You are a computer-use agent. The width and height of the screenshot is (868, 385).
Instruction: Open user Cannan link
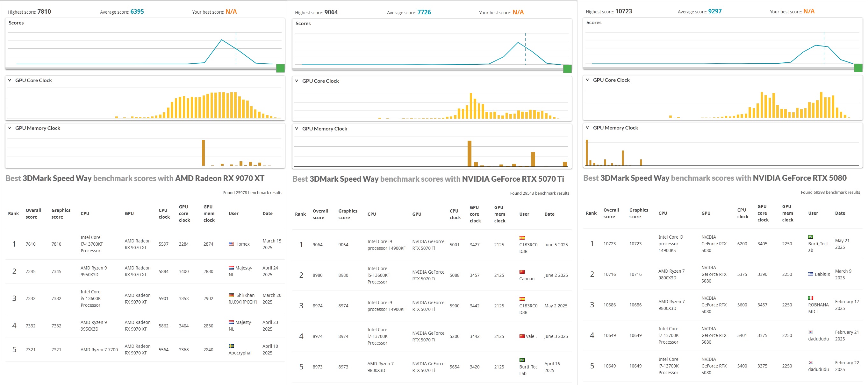(x=527, y=279)
